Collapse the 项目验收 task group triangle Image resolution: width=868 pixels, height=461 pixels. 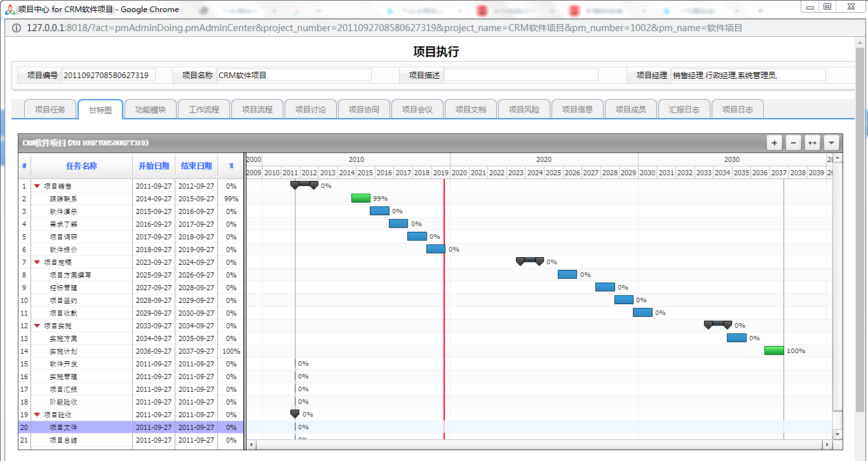pos(37,415)
